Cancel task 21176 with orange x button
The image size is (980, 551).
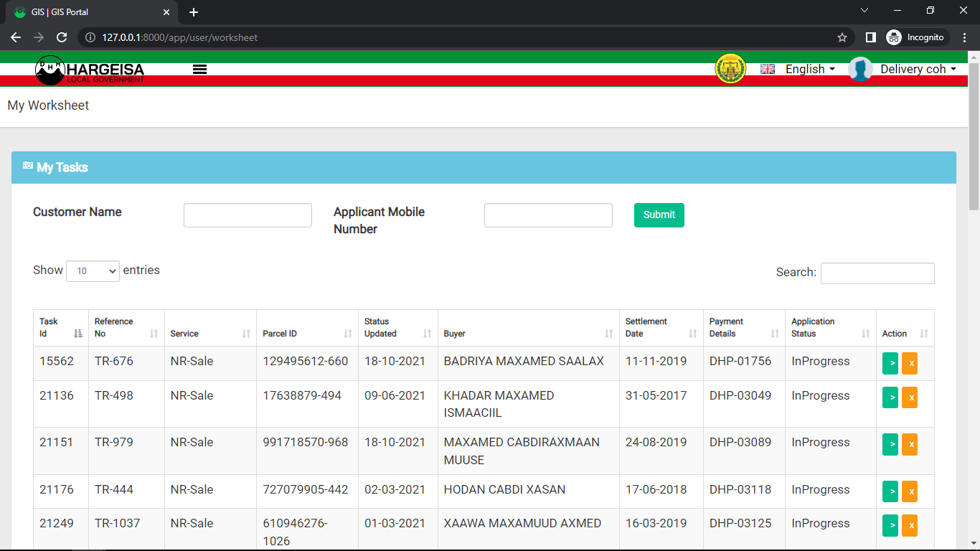point(910,491)
